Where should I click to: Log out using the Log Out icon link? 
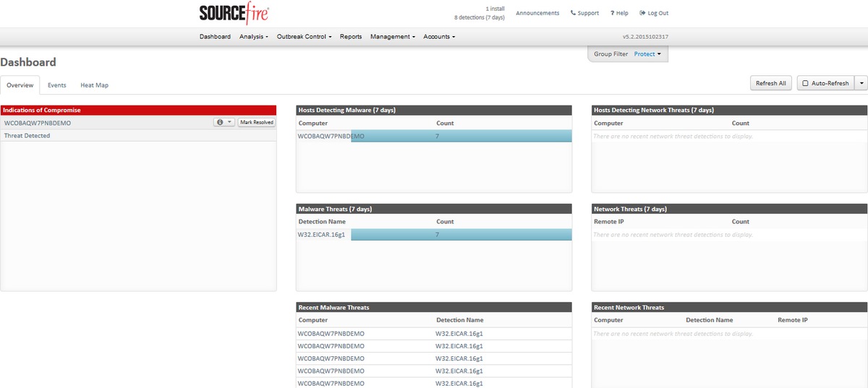click(x=654, y=13)
